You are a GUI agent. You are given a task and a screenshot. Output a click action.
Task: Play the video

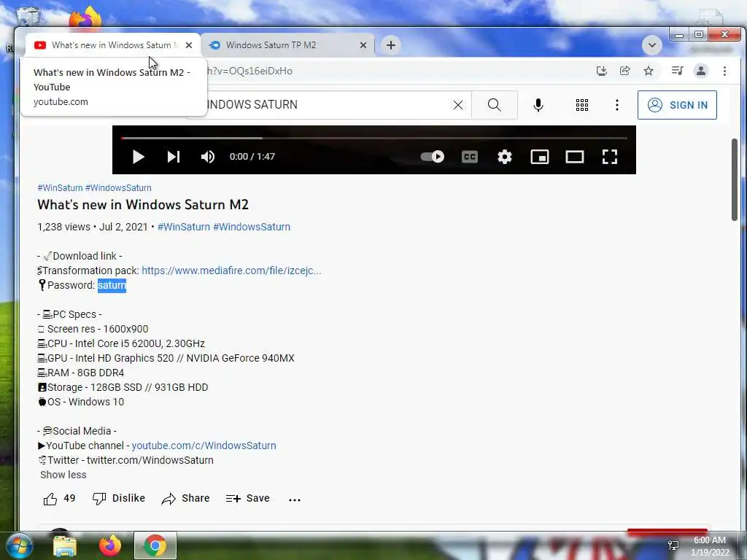pos(138,157)
